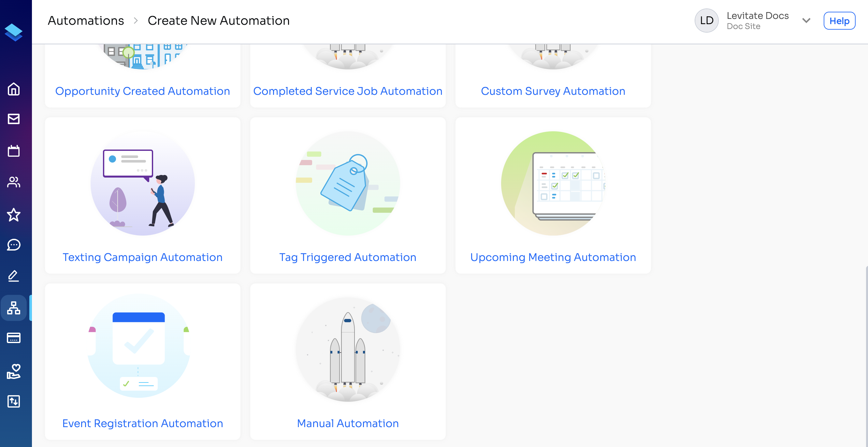Viewport: 868px width, 447px height.
Task: Open the Contacts people sidebar icon
Action: pyautogui.click(x=13, y=182)
